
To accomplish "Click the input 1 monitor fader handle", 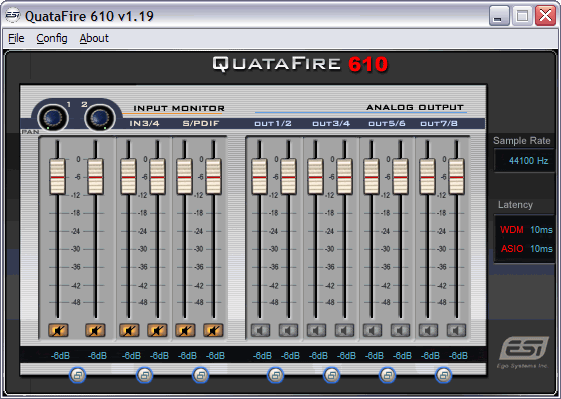I will (x=57, y=177).
